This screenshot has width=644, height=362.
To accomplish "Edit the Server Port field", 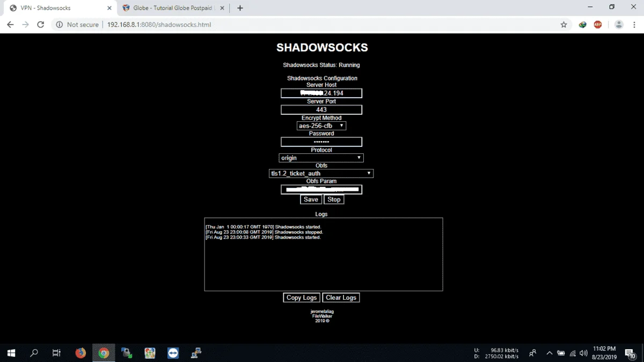I will pos(321,109).
